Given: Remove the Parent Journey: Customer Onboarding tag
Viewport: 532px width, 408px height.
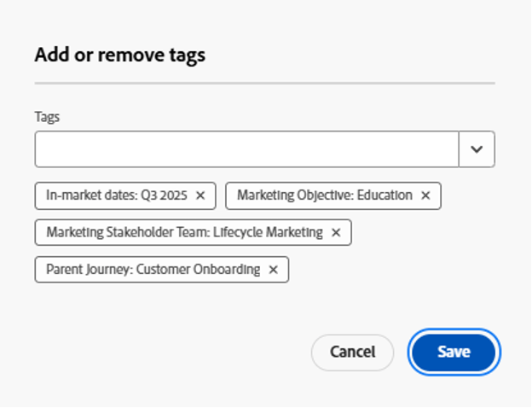Looking at the screenshot, I should tap(274, 270).
